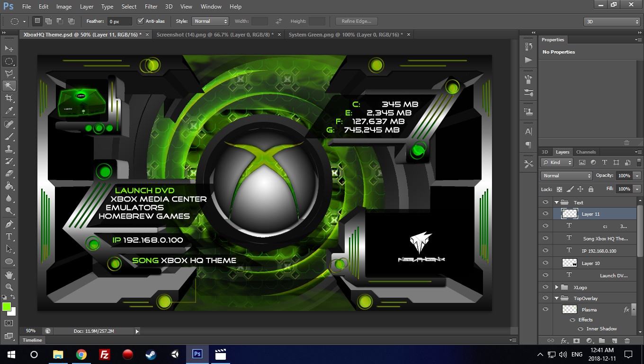
Task: Select the Move tool
Action: 9,49
